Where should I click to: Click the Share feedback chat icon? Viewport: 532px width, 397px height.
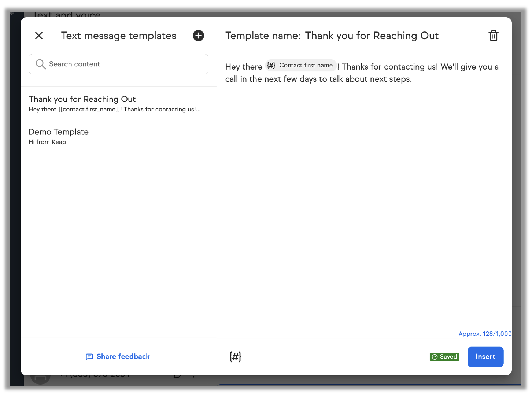(x=89, y=357)
